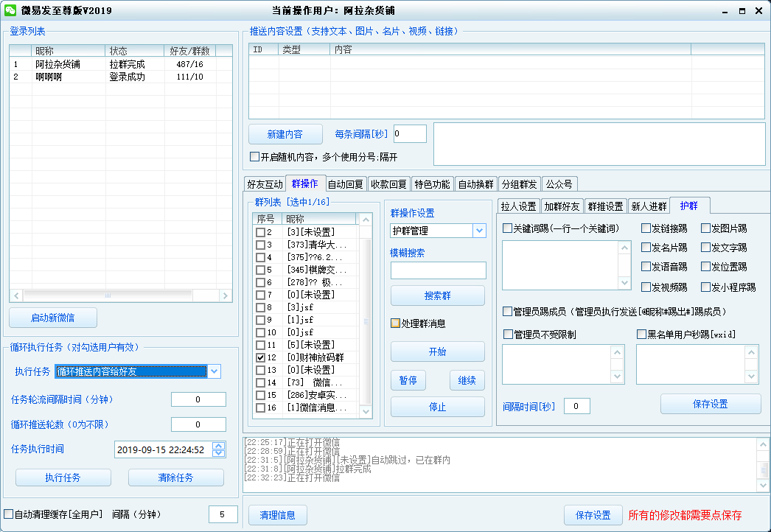Enable 黑名单用户秒踢 checkbox
The width and height of the screenshot is (771, 532).
coord(641,335)
